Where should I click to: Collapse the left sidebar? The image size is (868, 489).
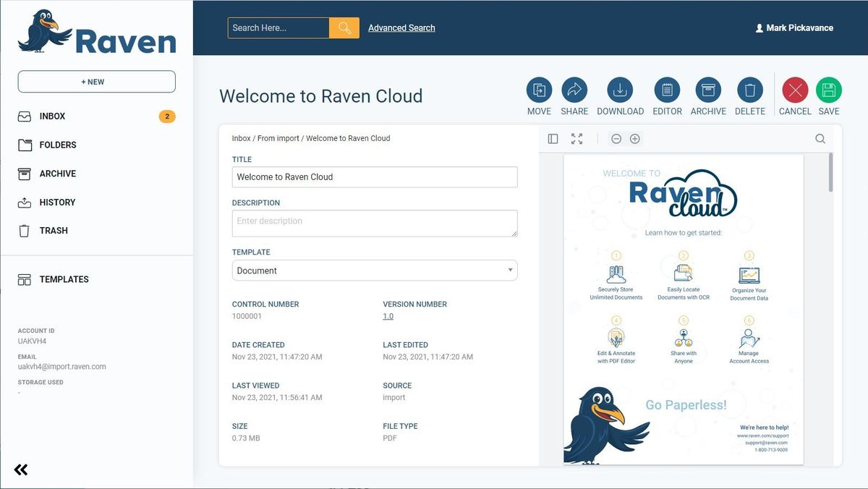pos(20,469)
